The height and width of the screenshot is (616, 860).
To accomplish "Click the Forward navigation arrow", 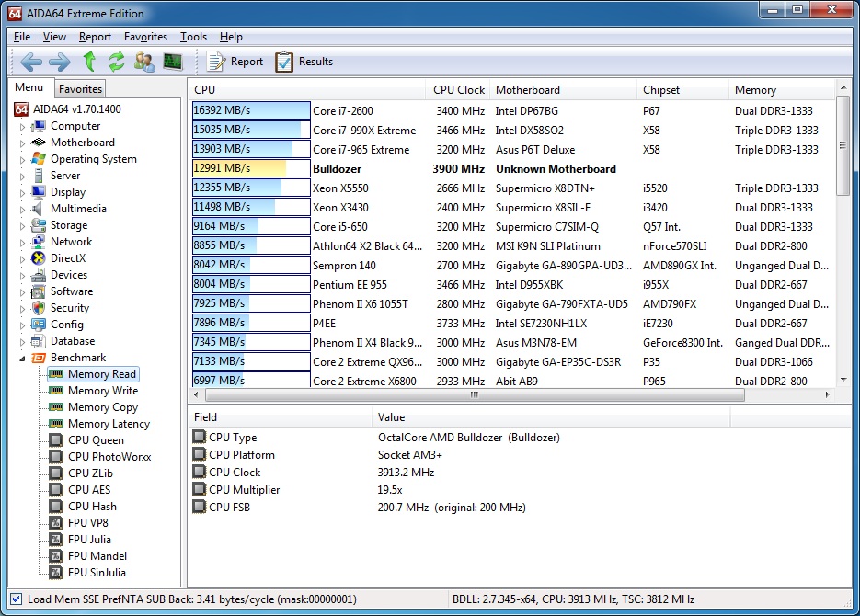I will [59, 62].
